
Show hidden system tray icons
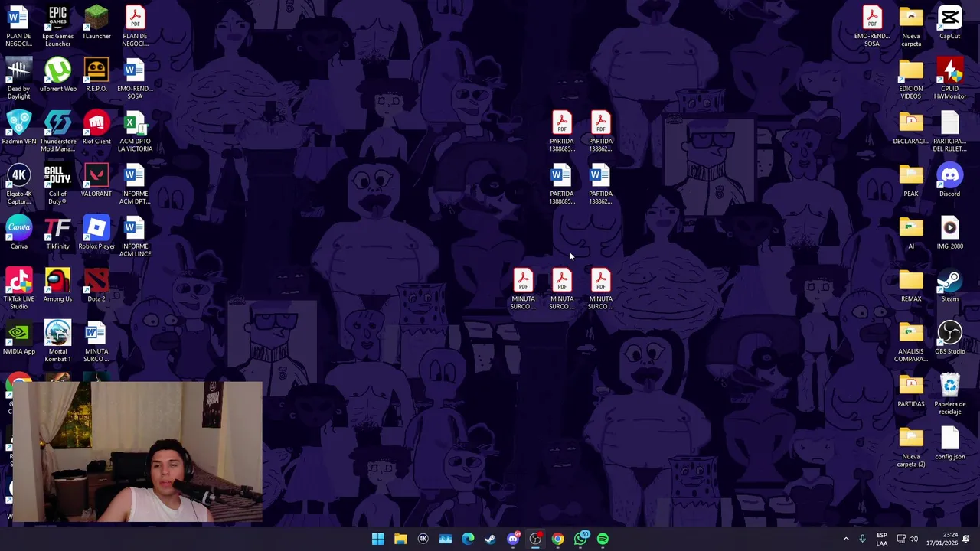[846, 539]
